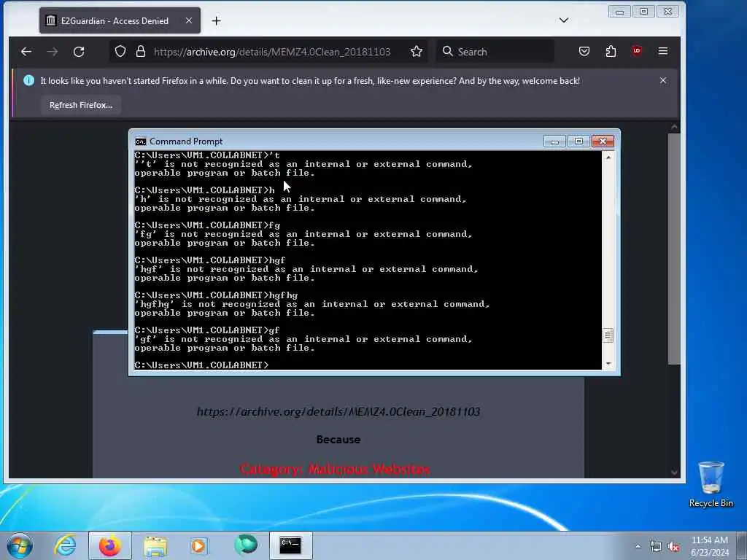The width and height of the screenshot is (747, 560).
Task: Minimize the Command Prompt window
Action: click(554, 141)
